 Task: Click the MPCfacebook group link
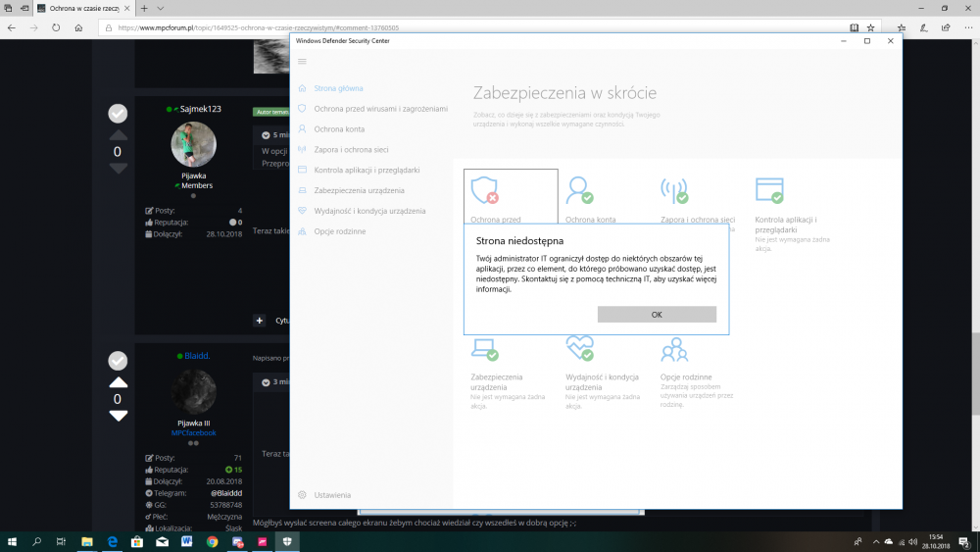[x=194, y=432]
